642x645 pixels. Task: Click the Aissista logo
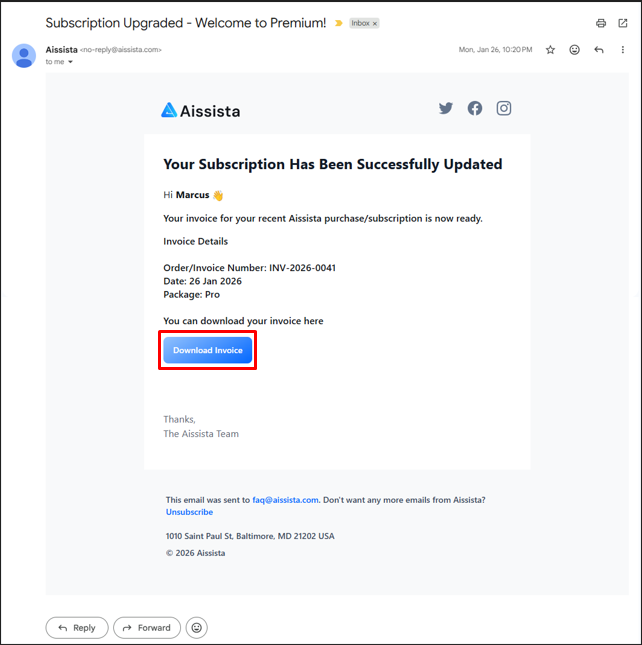click(x=201, y=111)
